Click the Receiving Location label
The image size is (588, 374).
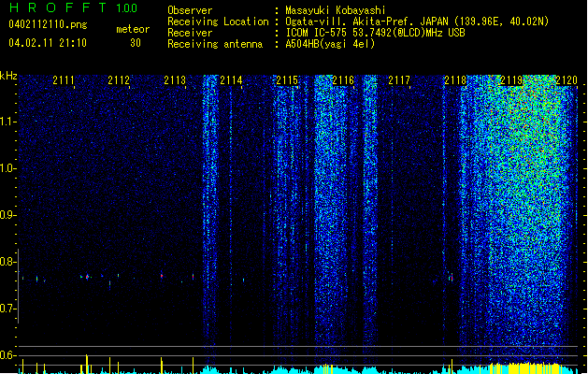(x=218, y=22)
